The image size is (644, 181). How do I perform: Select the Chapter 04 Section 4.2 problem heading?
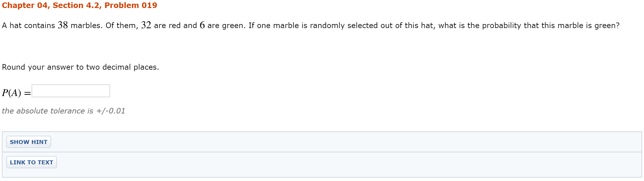click(79, 5)
